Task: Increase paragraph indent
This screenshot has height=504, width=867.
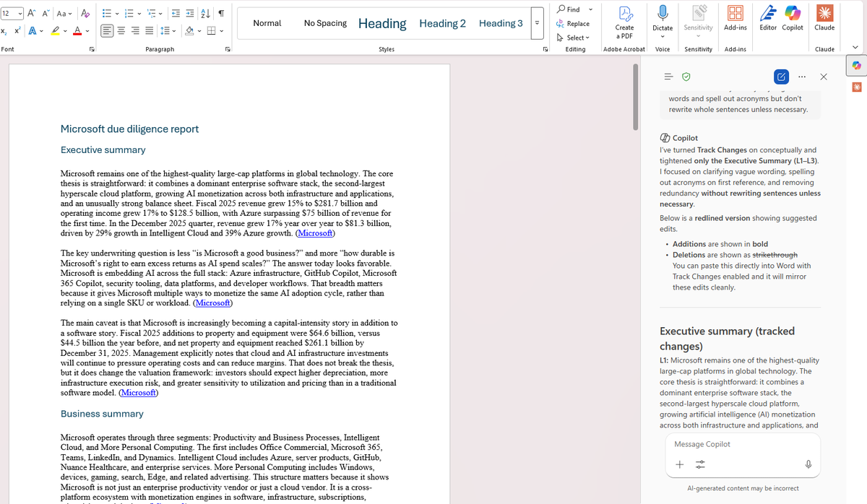Action: pos(190,14)
